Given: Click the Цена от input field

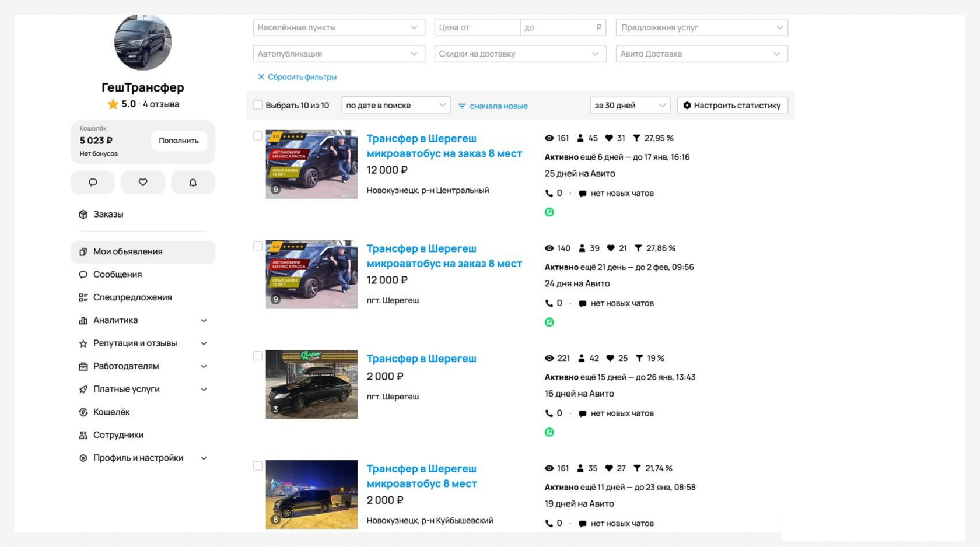Looking at the screenshot, I should click(x=477, y=27).
